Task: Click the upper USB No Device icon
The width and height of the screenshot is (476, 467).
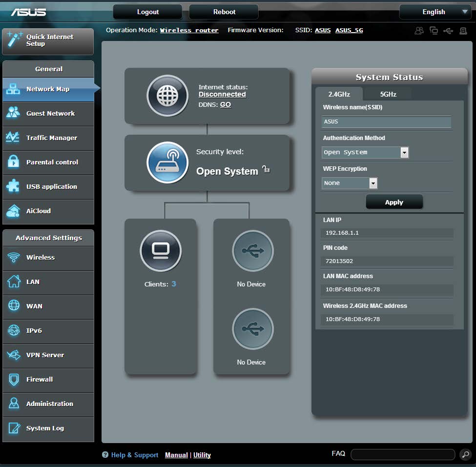Action: (x=253, y=251)
